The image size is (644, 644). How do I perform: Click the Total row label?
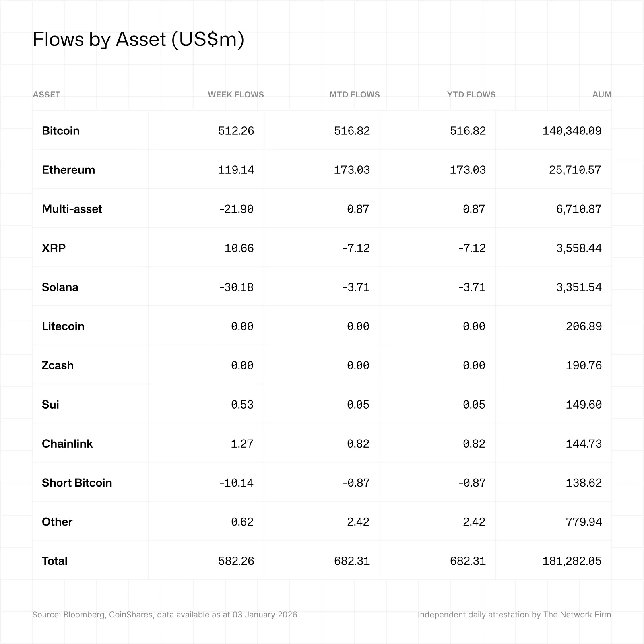[55, 561]
